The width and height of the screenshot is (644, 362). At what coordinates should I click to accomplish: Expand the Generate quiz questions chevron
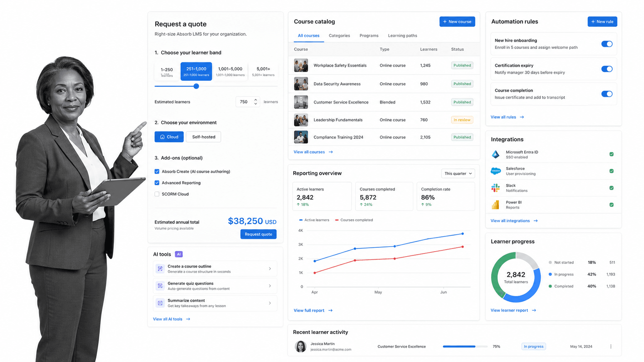pos(270,286)
